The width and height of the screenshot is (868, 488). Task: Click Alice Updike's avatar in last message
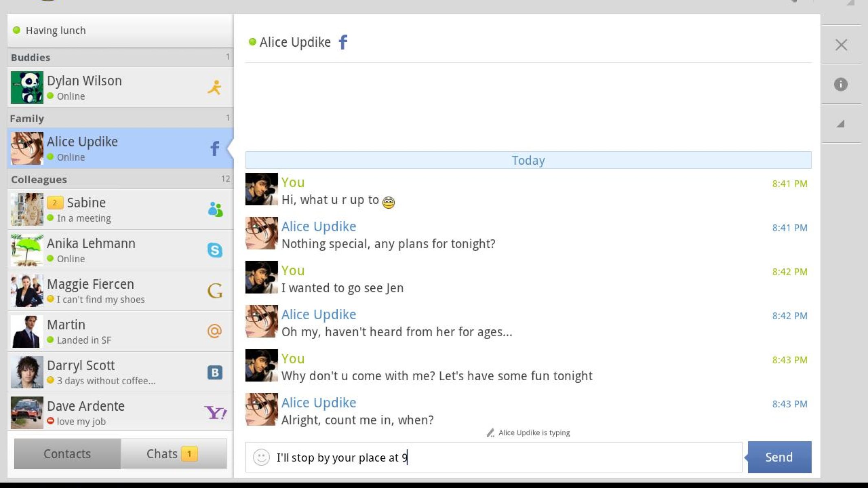262,409
